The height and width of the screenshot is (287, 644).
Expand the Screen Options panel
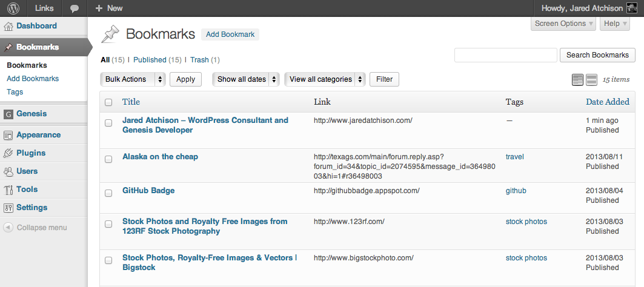(x=564, y=24)
